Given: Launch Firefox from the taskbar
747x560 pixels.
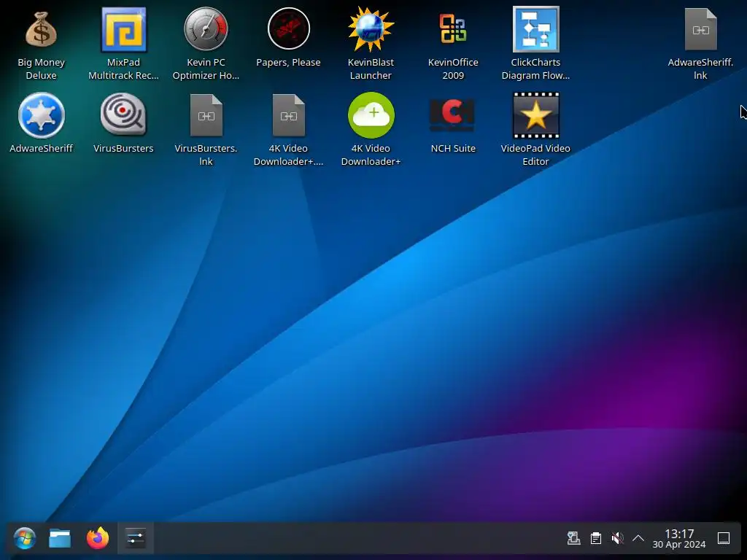Looking at the screenshot, I should click(98, 539).
